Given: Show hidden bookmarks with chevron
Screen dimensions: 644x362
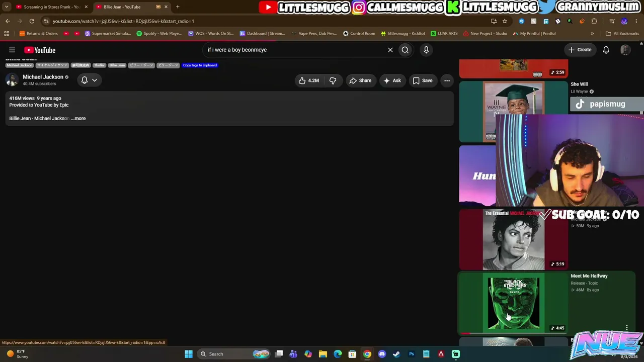Looking at the screenshot, I should coord(592,34).
